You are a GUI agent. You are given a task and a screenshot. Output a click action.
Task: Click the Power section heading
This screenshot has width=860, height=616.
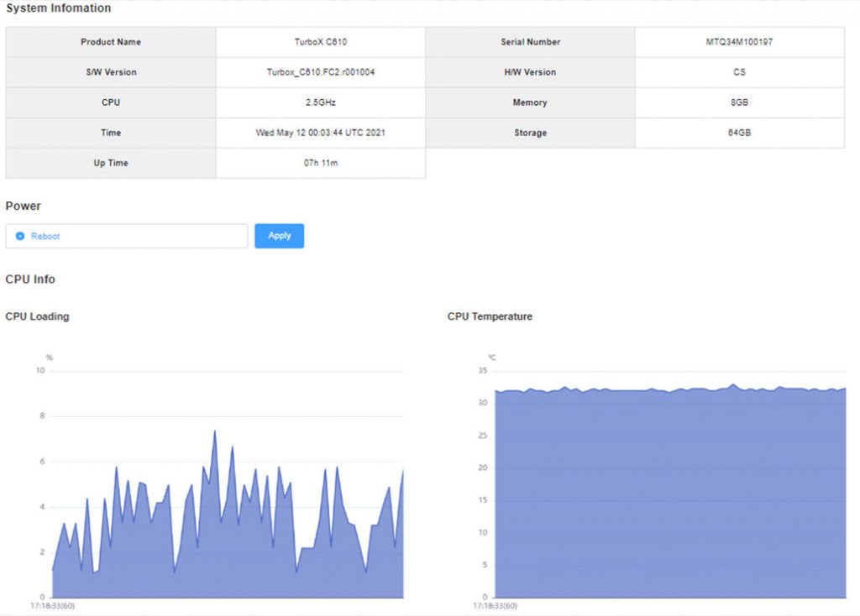click(23, 206)
